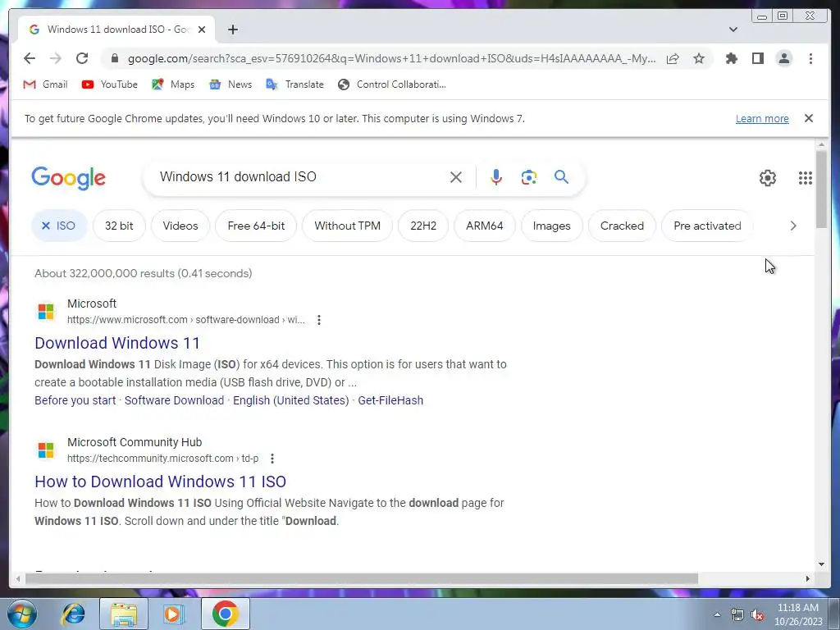The image size is (840, 630).
Task: Open the Extensions puzzle icon
Action: point(731,58)
